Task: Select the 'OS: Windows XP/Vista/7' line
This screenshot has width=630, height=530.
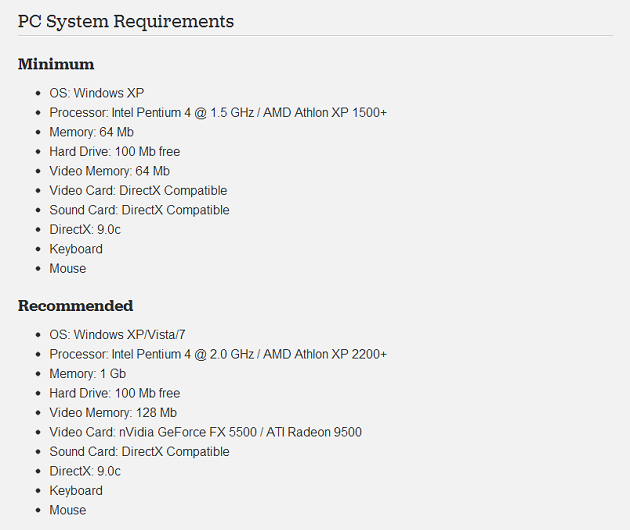Action: tap(117, 335)
